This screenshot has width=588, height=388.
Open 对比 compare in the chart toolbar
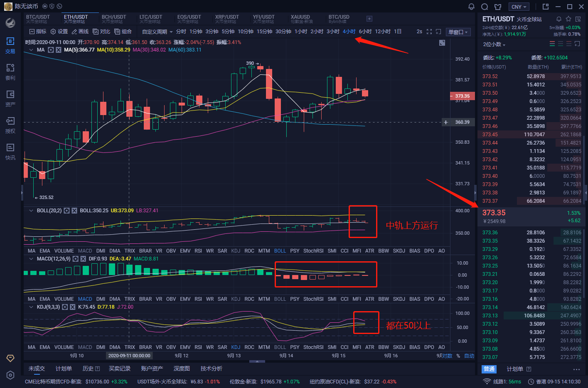(x=101, y=32)
